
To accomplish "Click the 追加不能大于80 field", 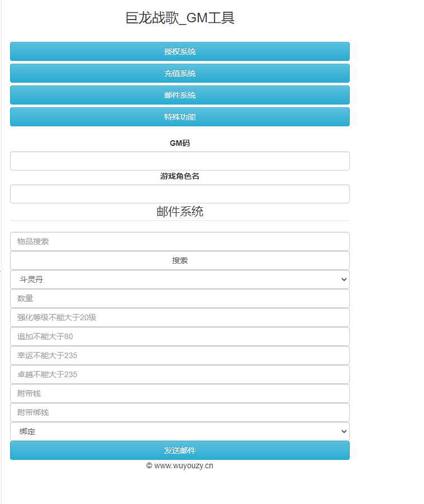I will [180, 336].
